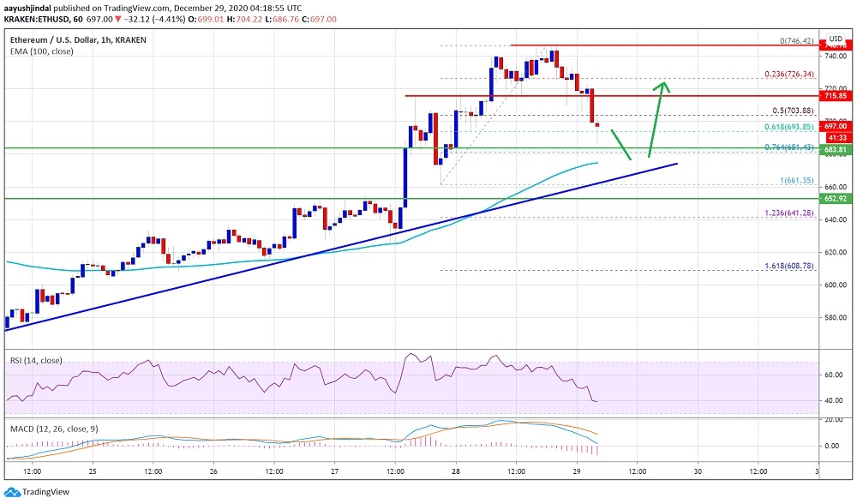Click the MACD 0.00 axis label
The height and width of the screenshot is (504, 857).
click(x=832, y=446)
